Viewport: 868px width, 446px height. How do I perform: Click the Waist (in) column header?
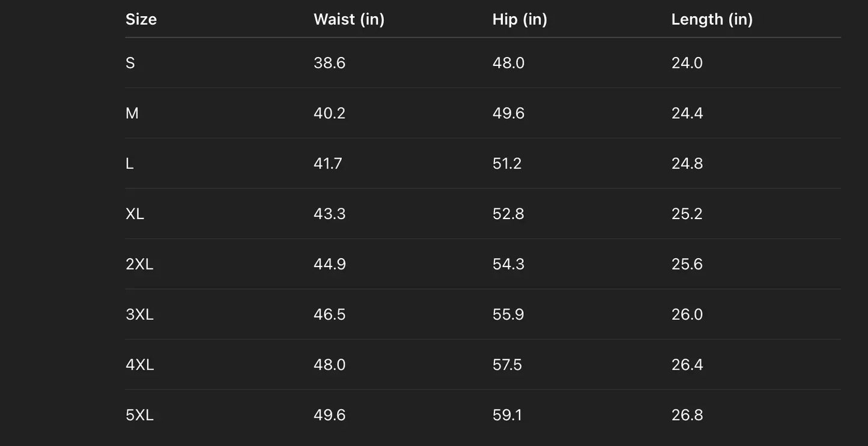click(x=349, y=19)
